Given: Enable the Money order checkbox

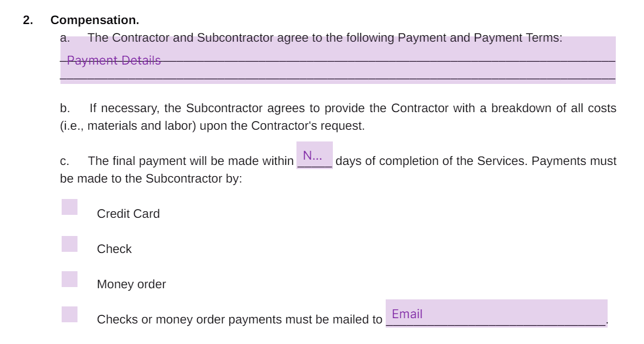Looking at the screenshot, I should tap(69, 279).
